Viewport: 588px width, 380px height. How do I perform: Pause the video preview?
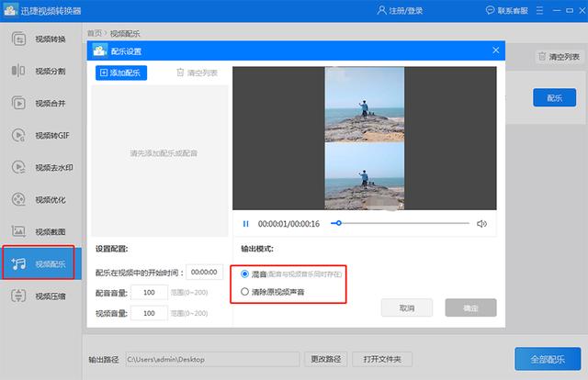[x=245, y=224]
